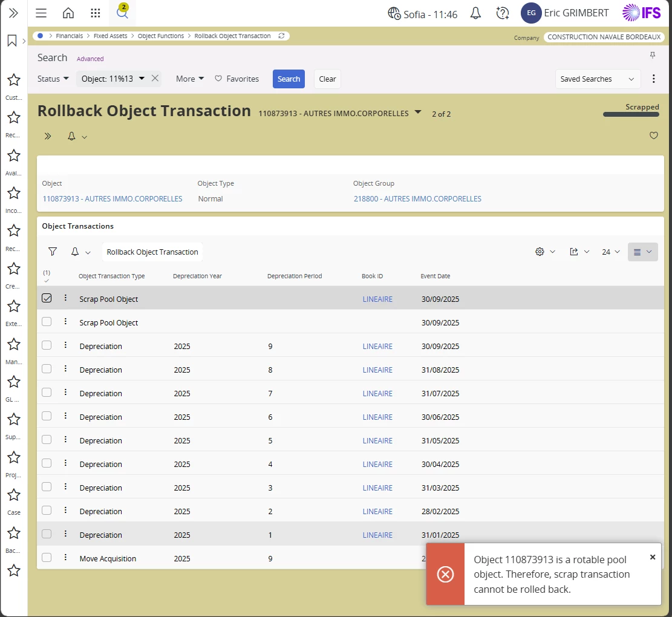Open the list view mode dropdown
Image resolution: width=672 pixels, height=617 pixels.
[642, 252]
